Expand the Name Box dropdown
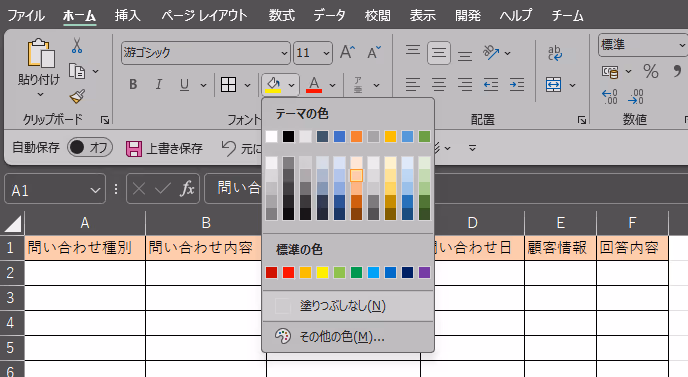 point(95,190)
